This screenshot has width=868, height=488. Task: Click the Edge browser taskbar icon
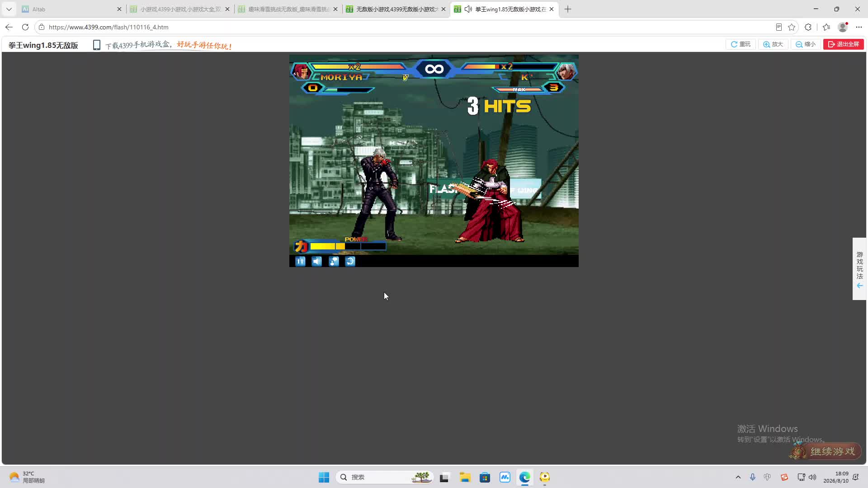(x=524, y=477)
